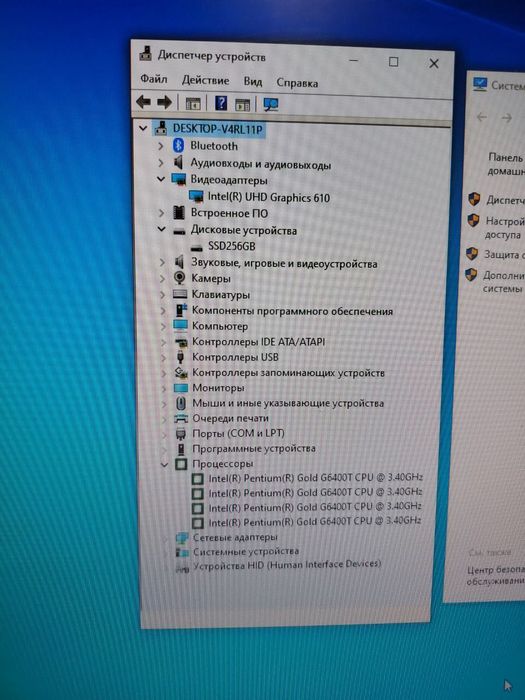Viewport: 525px width, 700px height.
Task: Click the Видеоадаптеры monitor icon
Action: 179,179
